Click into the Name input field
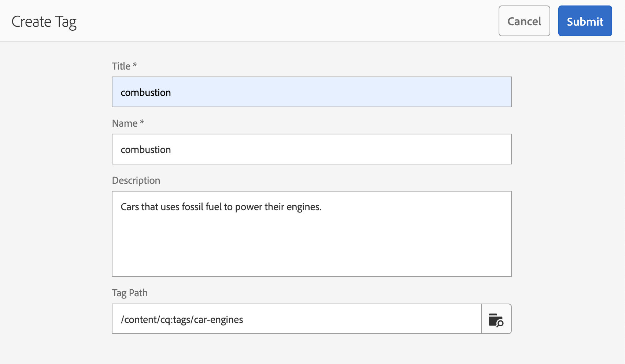The height and width of the screenshot is (364, 625). tap(311, 149)
